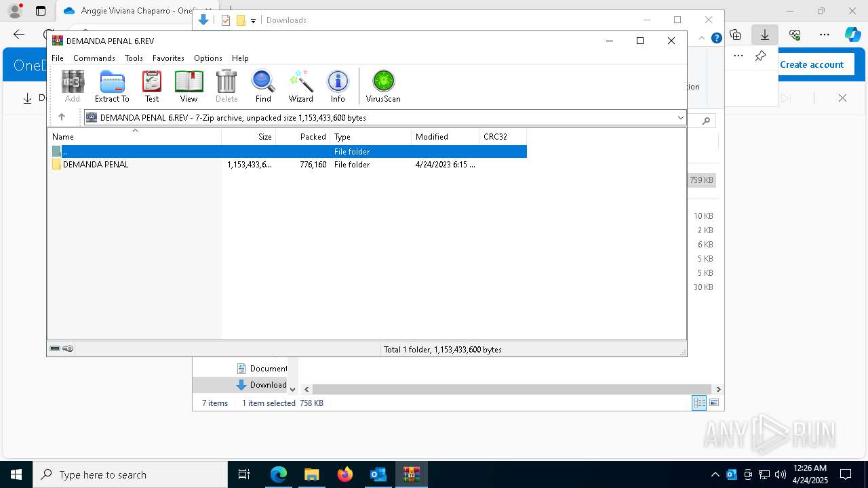Click the Delete toolbar icon
Viewport: 868px width, 488px height.
[x=226, y=86]
